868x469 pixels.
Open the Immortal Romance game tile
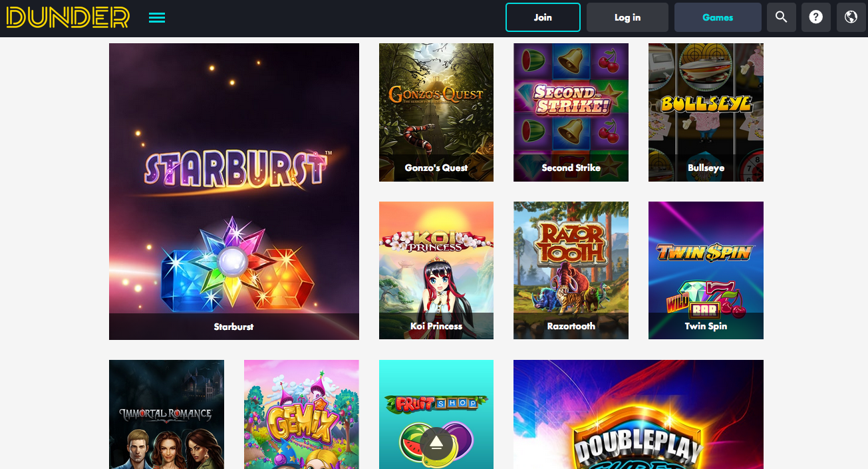click(x=166, y=414)
